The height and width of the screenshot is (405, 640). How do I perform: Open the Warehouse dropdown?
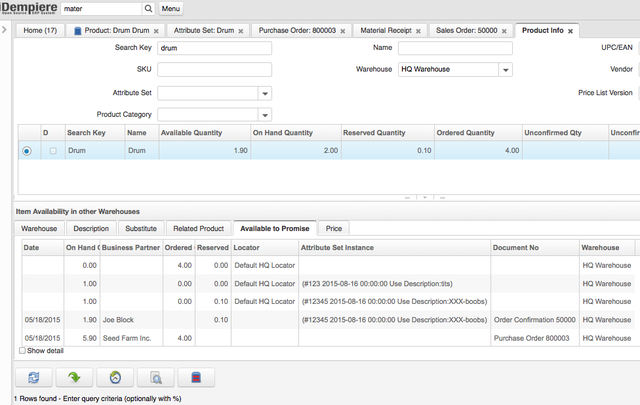pos(505,70)
